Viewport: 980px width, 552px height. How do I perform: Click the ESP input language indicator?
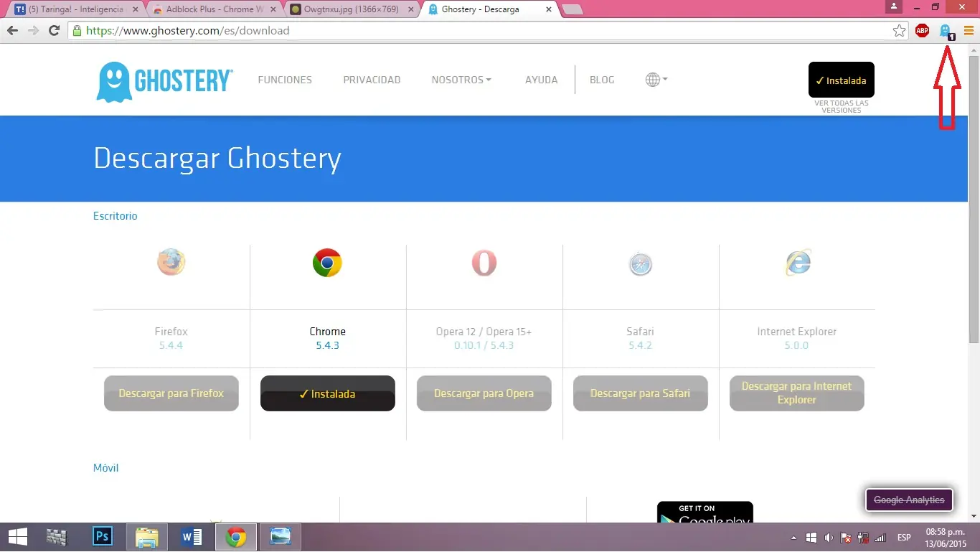(904, 537)
